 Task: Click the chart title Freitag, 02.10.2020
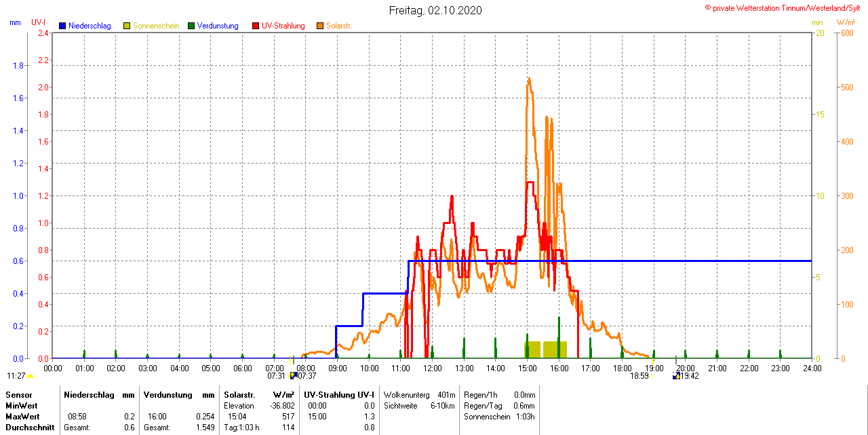435,10
